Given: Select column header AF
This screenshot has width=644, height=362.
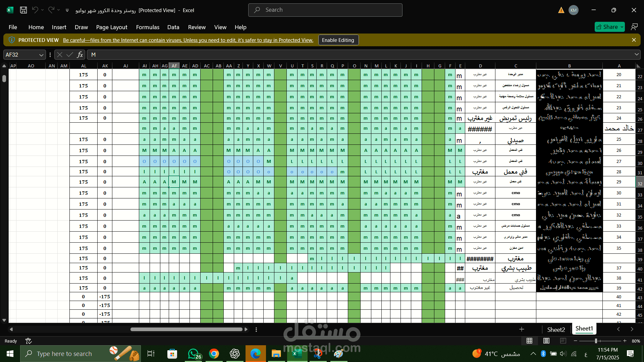Looking at the screenshot, I should [x=174, y=66].
